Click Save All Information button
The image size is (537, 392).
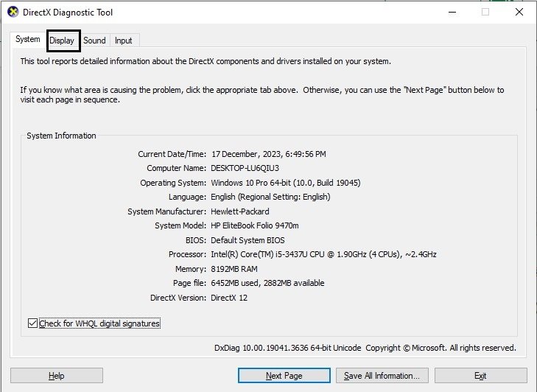coord(382,376)
